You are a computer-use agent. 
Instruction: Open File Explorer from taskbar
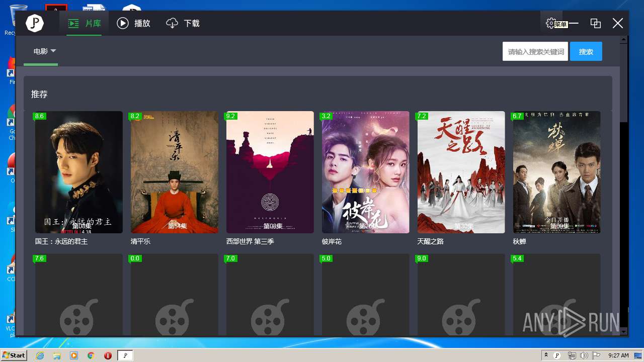pyautogui.click(x=57, y=355)
